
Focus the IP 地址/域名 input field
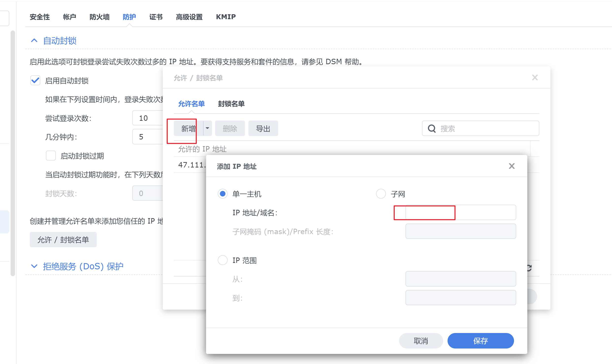click(x=460, y=212)
